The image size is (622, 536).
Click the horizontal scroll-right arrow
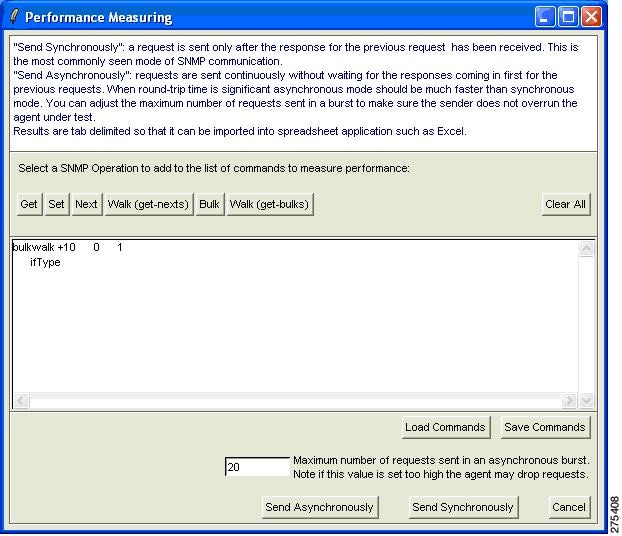(x=569, y=400)
